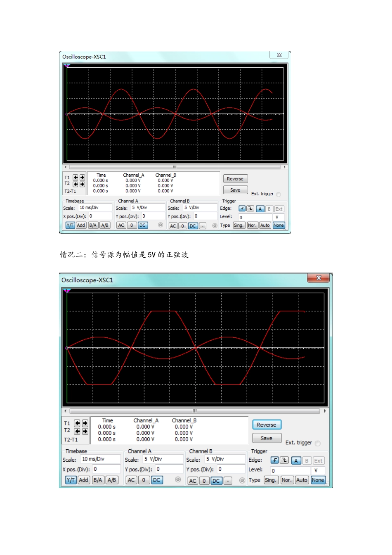392x555 pixels.
Task: Open Channel B Scale 5 V/Div field, bottom oscilloscope
Action: (224, 459)
